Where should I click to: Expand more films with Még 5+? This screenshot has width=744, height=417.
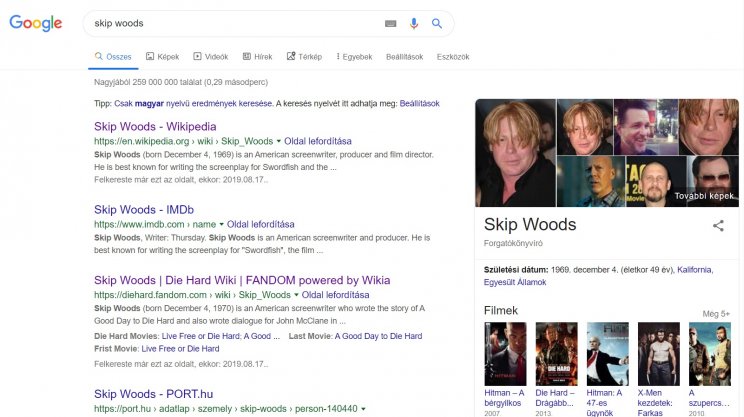coord(716,314)
